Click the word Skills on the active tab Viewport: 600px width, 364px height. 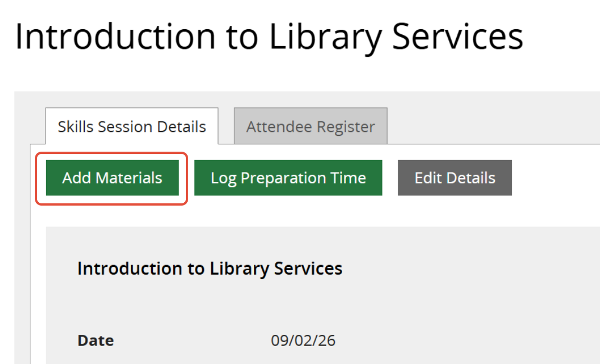76,126
